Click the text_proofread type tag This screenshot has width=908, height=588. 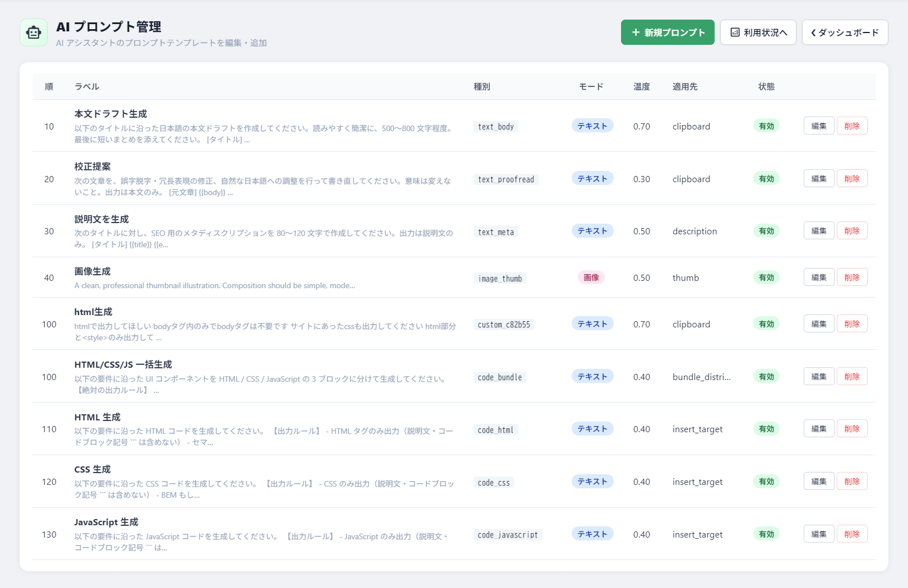[x=506, y=179]
